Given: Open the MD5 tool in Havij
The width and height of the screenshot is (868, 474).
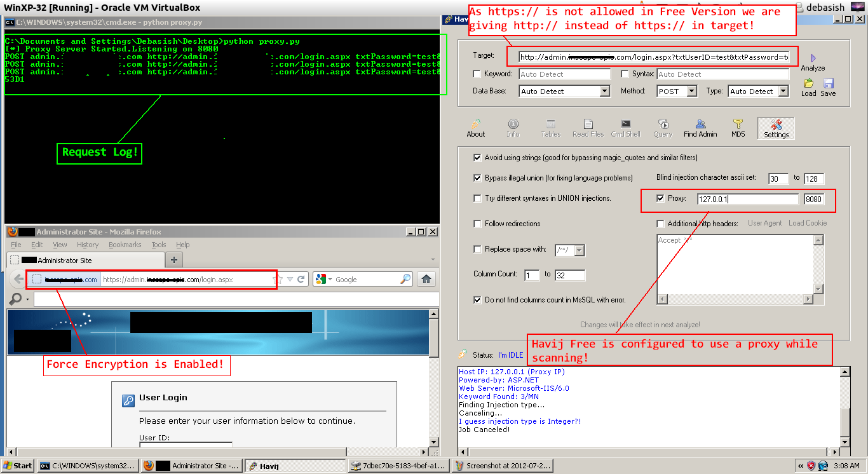Looking at the screenshot, I should coord(738,128).
